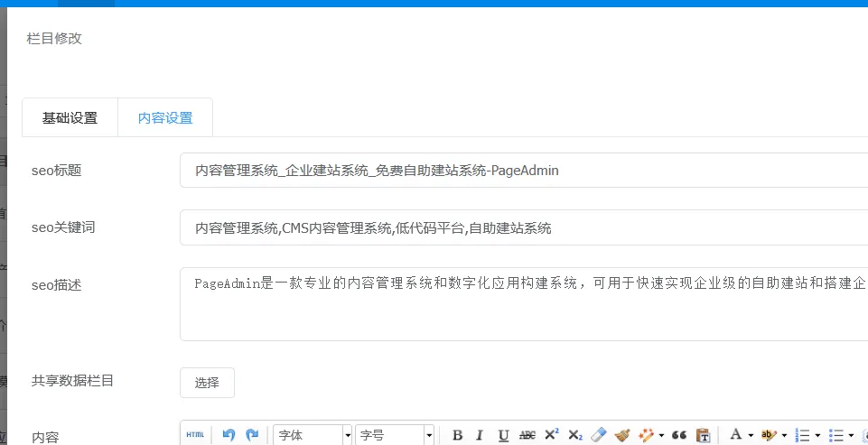Toggle HTML source mode in editor

tap(195, 435)
